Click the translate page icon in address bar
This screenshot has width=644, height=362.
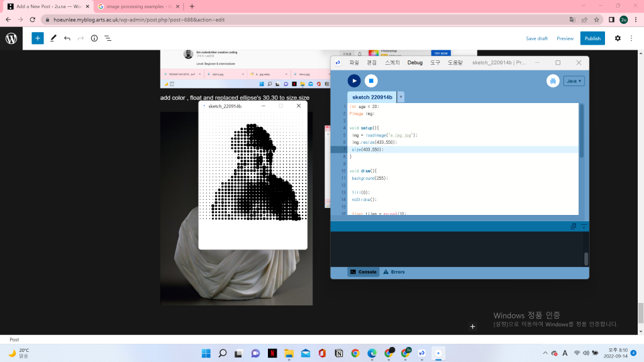coord(572,19)
